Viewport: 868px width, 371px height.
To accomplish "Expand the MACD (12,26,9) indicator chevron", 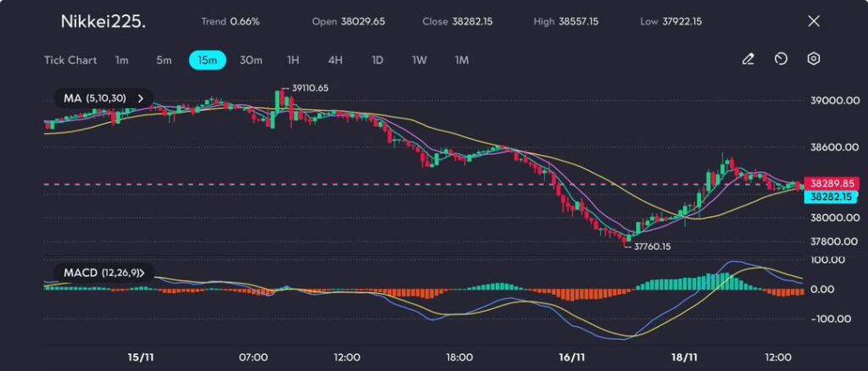I will click(x=151, y=273).
